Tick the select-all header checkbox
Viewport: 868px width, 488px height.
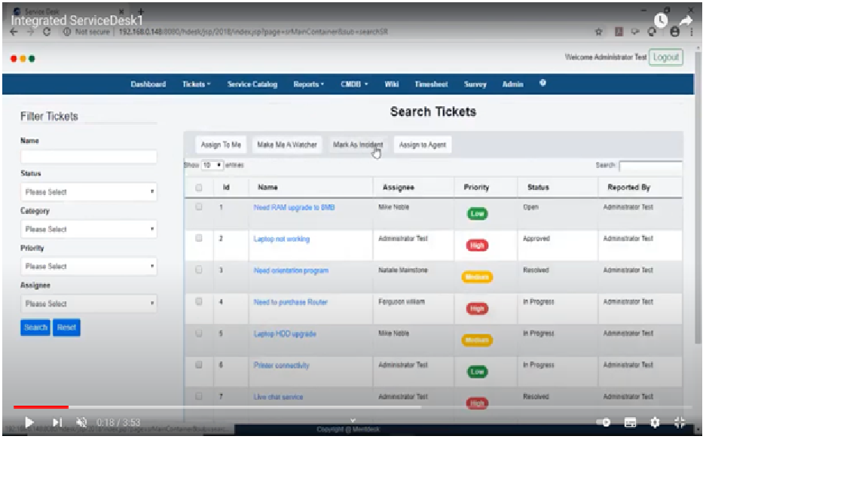[x=199, y=188]
